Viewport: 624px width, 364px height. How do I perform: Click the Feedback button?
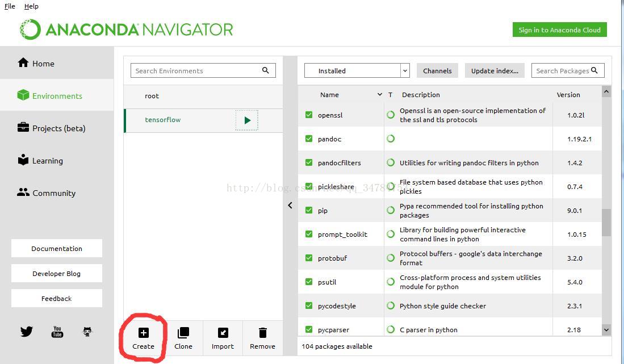[x=57, y=298]
